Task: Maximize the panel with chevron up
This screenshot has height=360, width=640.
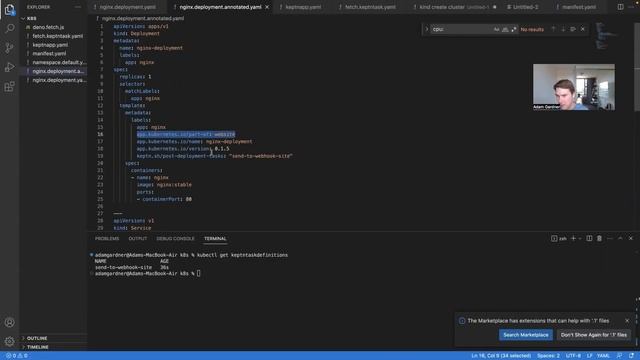Action: pyautogui.click(x=620, y=238)
